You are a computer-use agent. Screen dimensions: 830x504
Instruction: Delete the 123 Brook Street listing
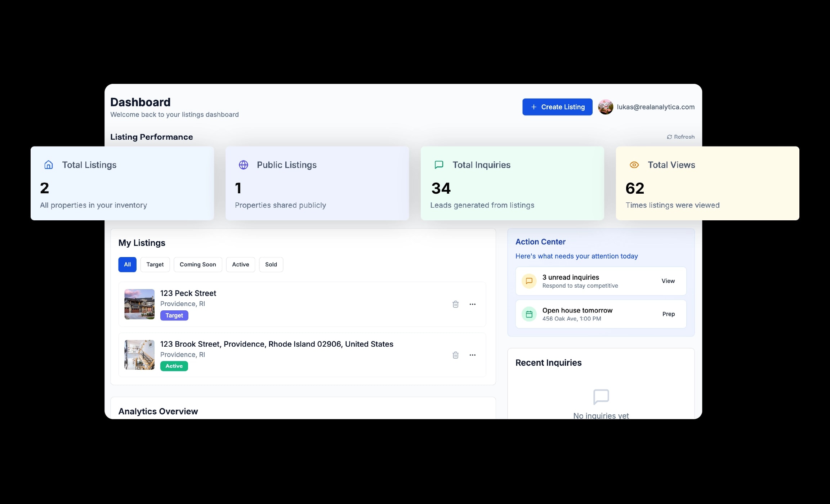pos(455,355)
